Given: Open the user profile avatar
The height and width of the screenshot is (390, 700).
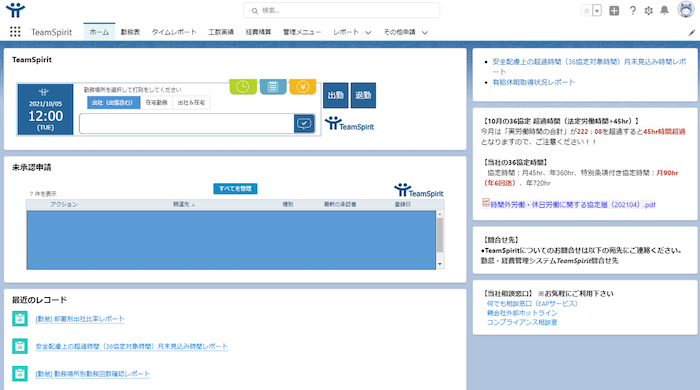Looking at the screenshot, I should 686,10.
